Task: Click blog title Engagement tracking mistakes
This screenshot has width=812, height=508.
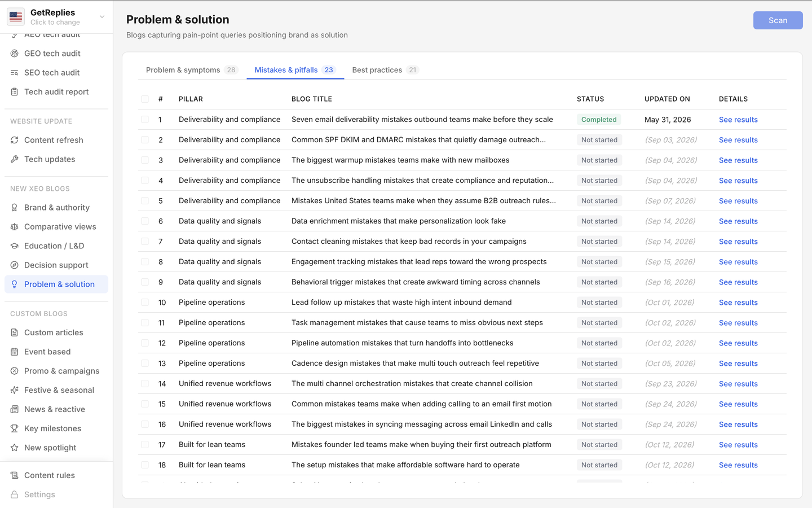Action: (x=419, y=262)
